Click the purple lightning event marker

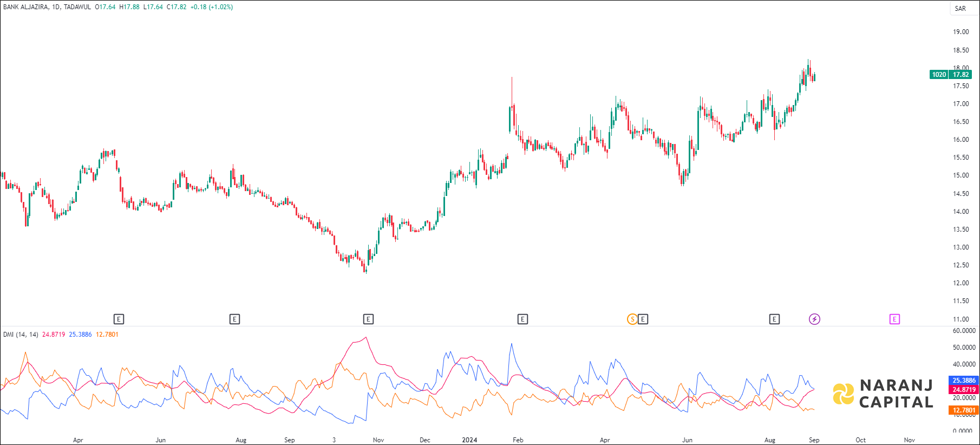pos(814,319)
